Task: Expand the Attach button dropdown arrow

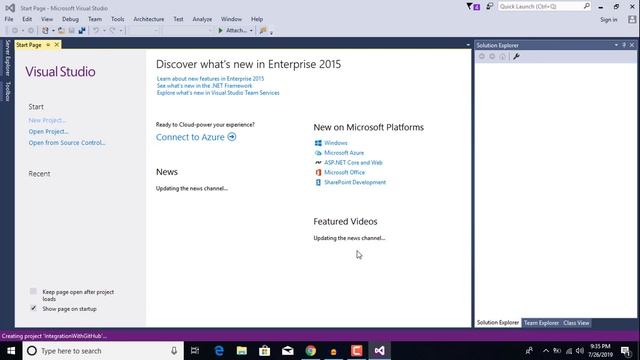Action: click(x=251, y=30)
